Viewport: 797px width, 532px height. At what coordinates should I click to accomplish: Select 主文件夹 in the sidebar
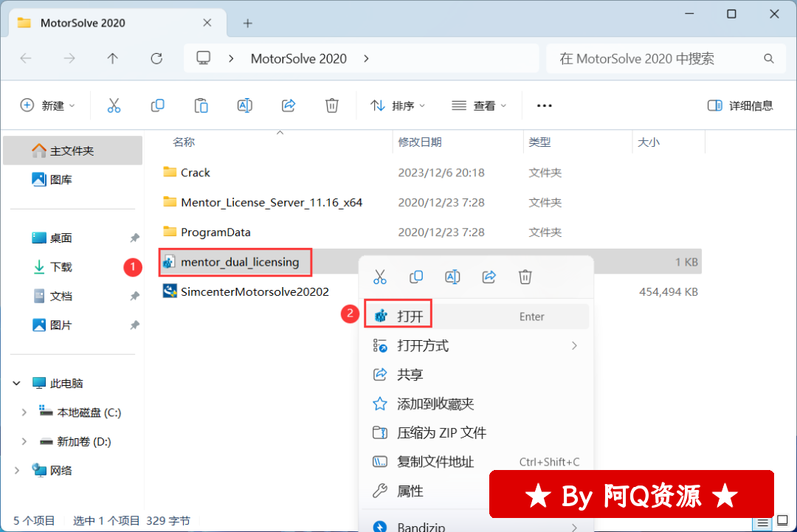[72, 151]
